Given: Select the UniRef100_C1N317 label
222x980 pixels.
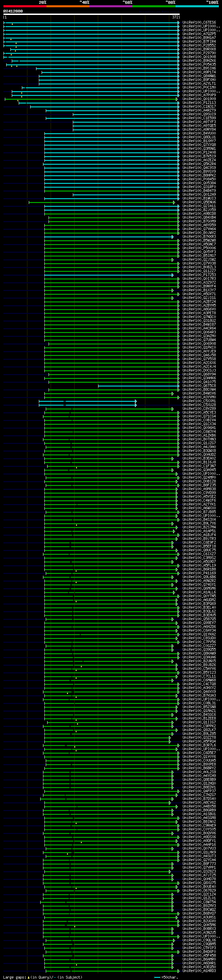Looking at the screenshot, I should click(199, 106).
